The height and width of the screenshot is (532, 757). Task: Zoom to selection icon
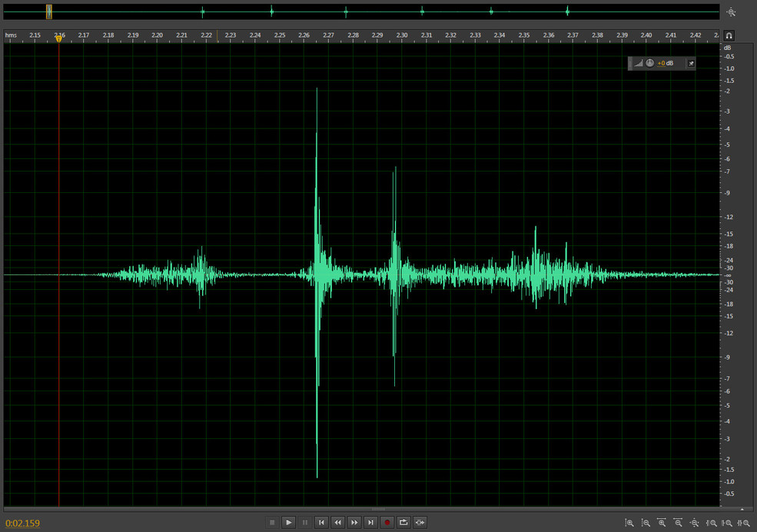[744, 523]
